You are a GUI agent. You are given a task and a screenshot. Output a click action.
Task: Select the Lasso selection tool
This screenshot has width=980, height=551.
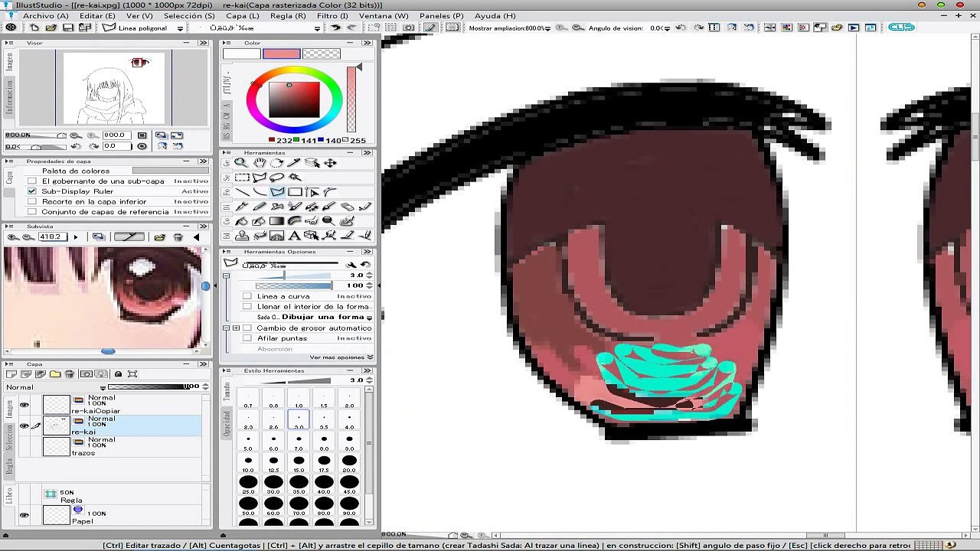(x=276, y=177)
